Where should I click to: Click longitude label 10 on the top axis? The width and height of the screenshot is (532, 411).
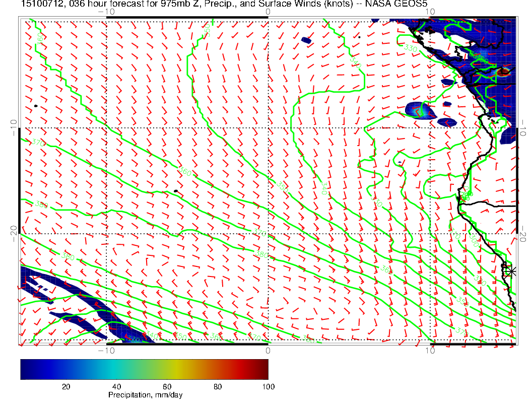[x=430, y=12]
